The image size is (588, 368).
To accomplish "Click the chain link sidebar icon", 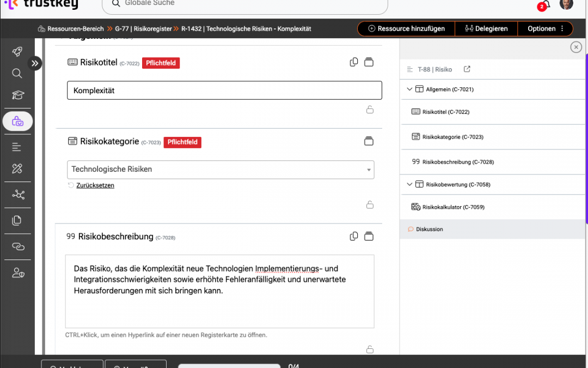I will 17,247.
